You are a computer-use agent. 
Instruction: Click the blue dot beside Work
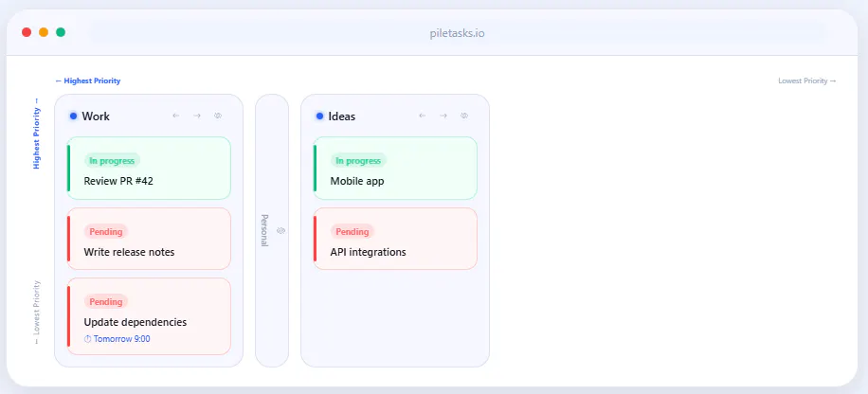coord(73,116)
